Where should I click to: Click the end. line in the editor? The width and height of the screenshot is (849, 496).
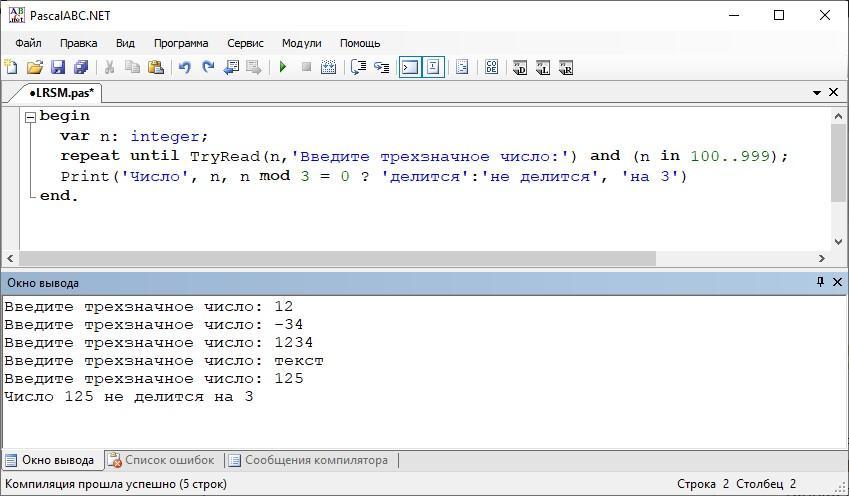point(60,196)
